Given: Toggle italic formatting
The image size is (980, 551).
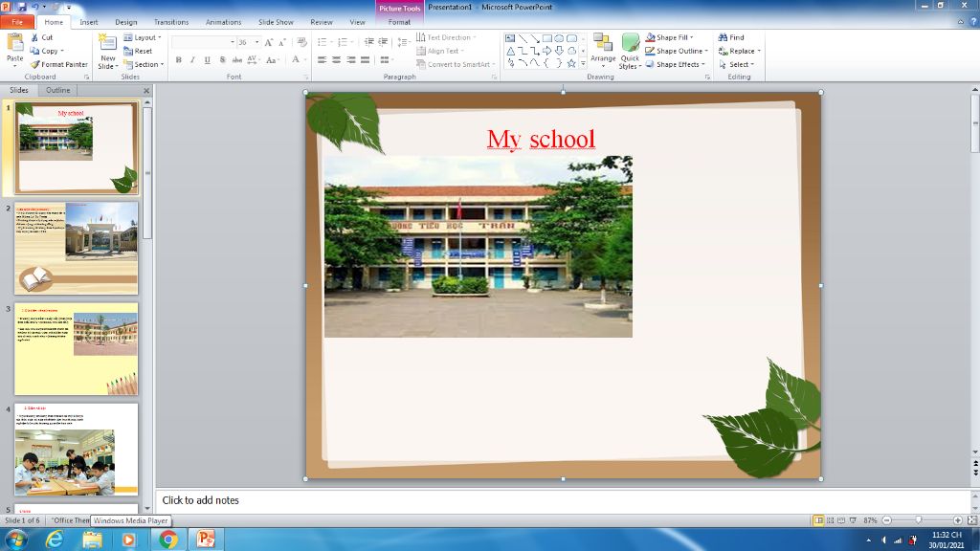Looking at the screenshot, I should coord(193,59).
